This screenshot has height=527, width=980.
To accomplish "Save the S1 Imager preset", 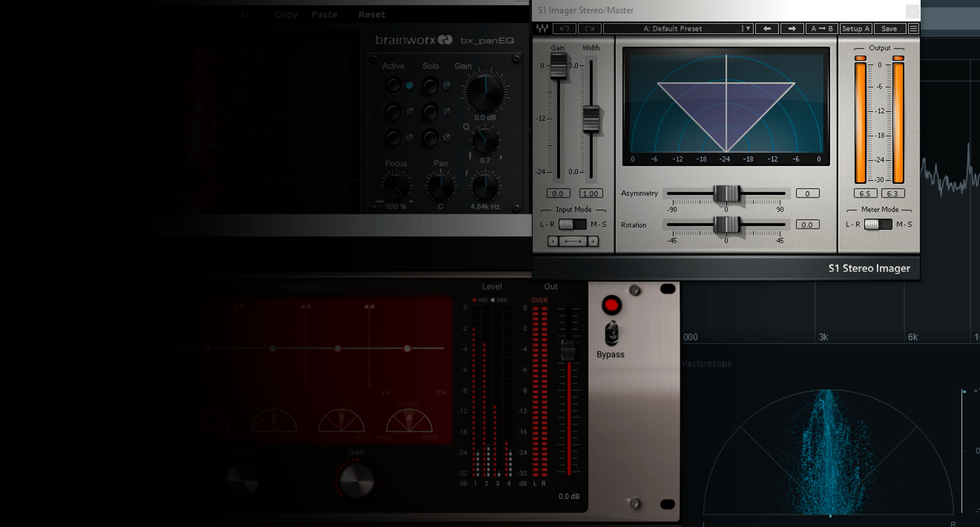I will (x=889, y=29).
